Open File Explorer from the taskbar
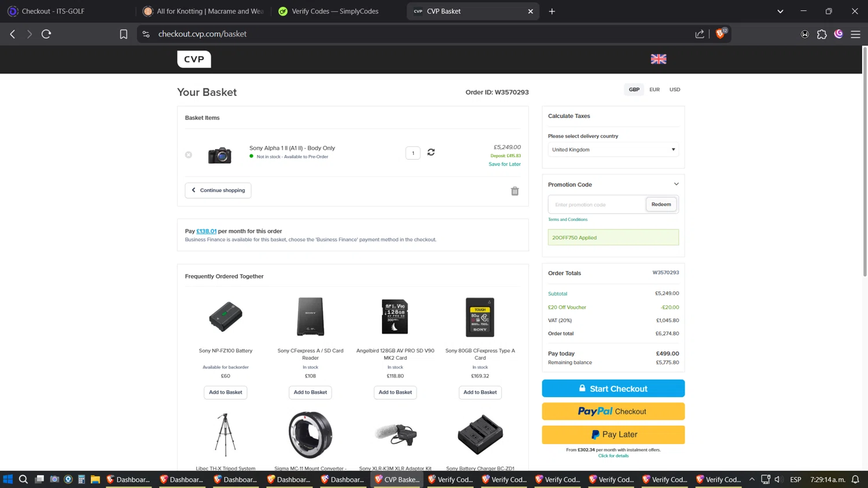Screen dimensions: 868x488 pyautogui.click(x=95, y=479)
